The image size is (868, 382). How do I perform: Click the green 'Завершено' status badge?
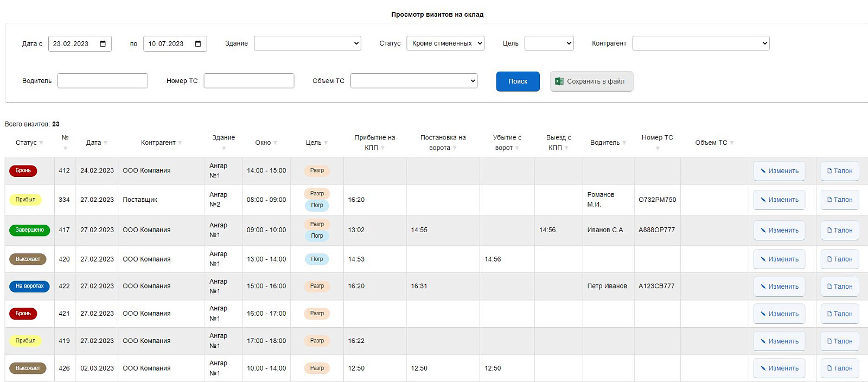[x=29, y=230]
